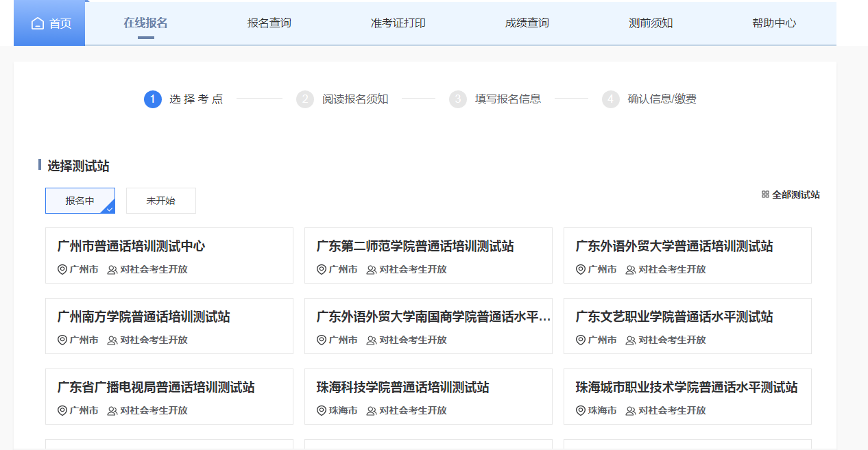The image size is (868, 450).
Task: Click people icon in 广东外语外贸大学普通话培训测试站 card
Action: click(631, 270)
